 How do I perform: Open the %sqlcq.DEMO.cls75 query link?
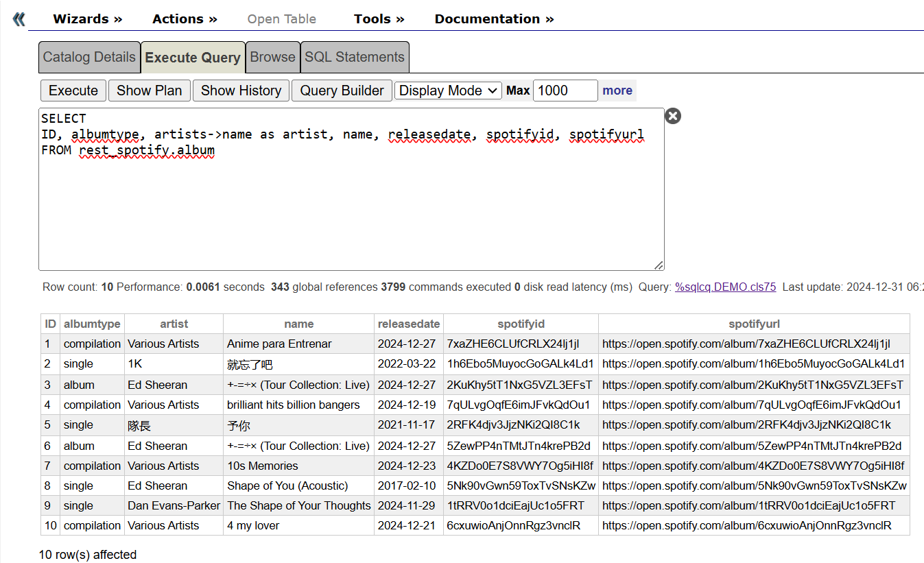[x=726, y=287]
